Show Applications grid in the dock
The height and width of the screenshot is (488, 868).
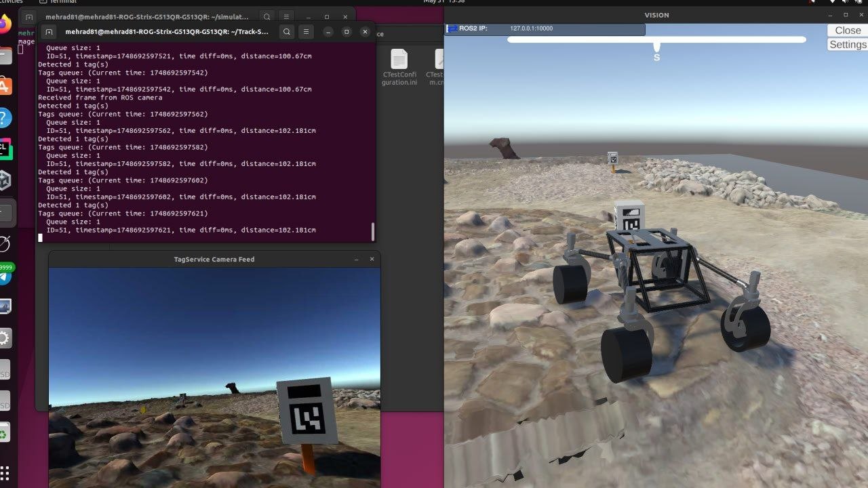[x=5, y=472]
